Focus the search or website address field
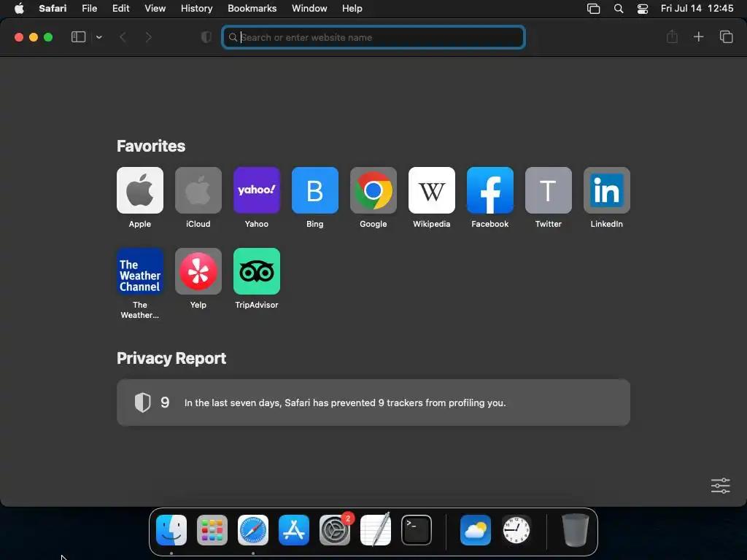 tap(373, 37)
